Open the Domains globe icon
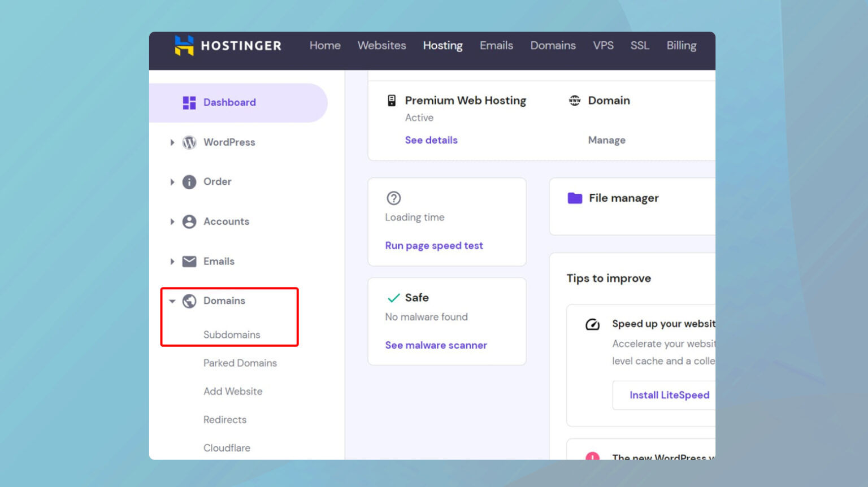Viewport: 868px width, 487px height. [189, 301]
